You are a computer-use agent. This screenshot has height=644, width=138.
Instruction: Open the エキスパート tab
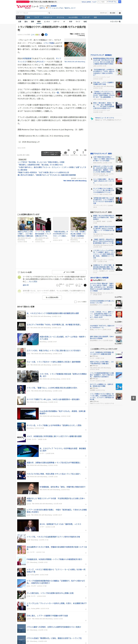[x=48, y=17]
